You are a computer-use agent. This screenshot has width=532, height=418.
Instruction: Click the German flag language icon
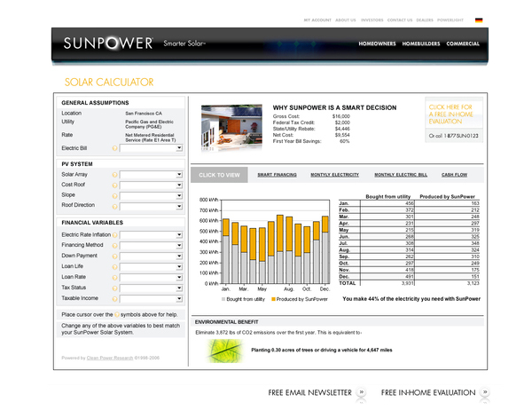[479, 20]
